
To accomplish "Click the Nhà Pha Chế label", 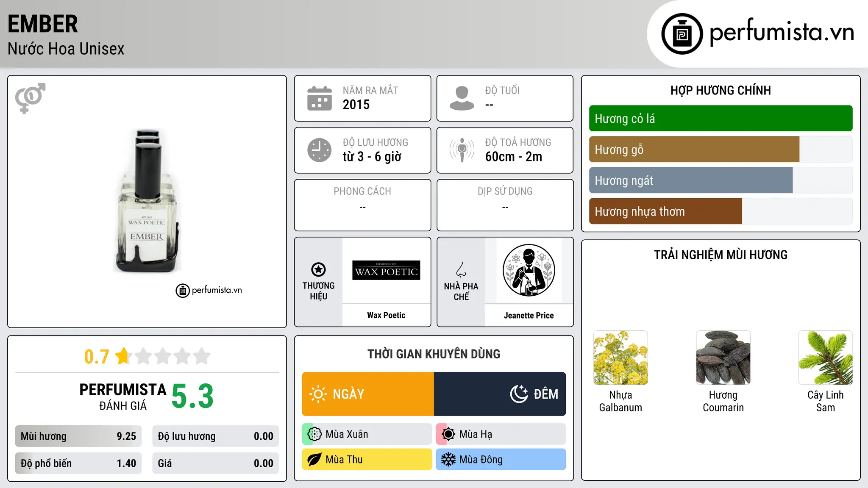I will pyautogui.click(x=461, y=291).
